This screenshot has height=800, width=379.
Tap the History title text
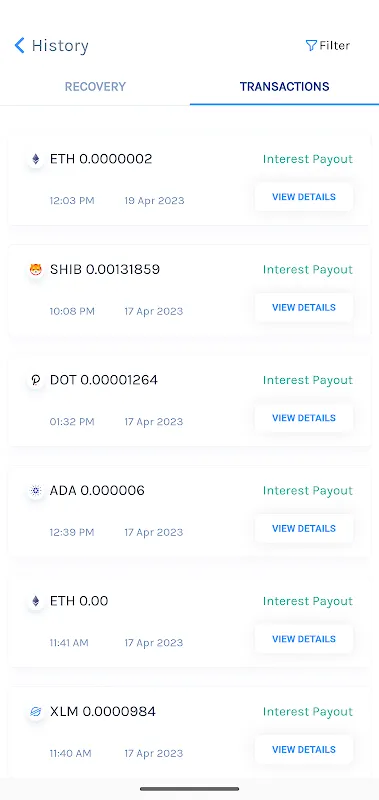click(x=60, y=46)
